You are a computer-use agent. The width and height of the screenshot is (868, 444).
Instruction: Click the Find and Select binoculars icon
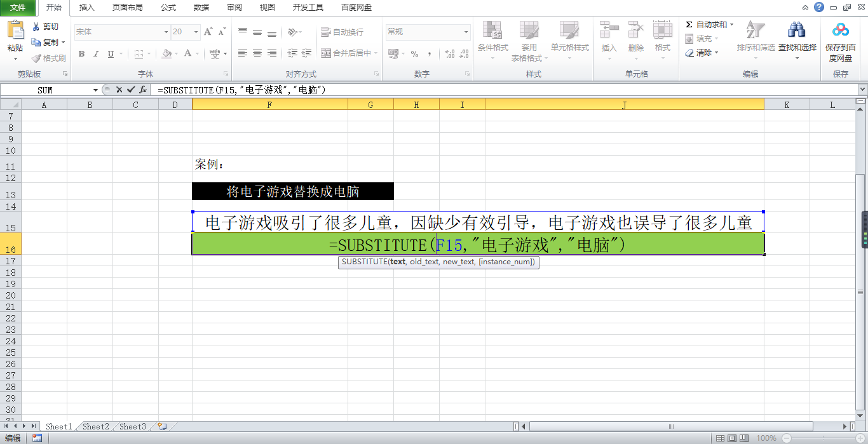coord(796,30)
